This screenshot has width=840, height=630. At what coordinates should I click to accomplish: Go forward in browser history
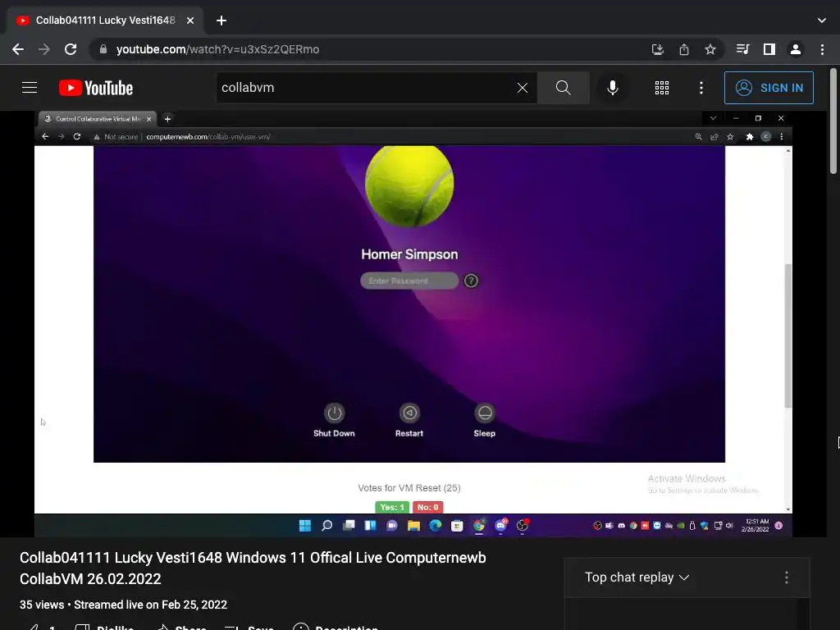tap(44, 49)
